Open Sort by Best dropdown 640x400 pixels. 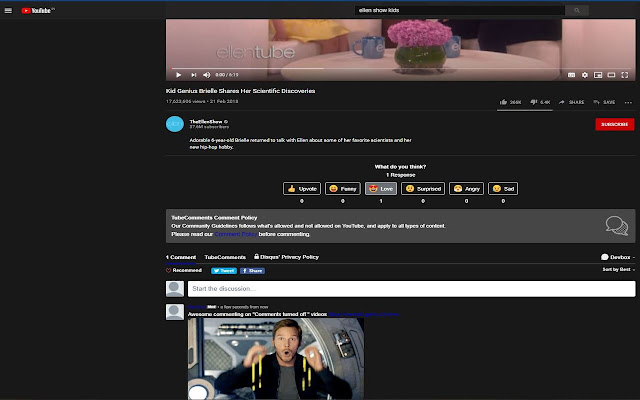click(618, 269)
